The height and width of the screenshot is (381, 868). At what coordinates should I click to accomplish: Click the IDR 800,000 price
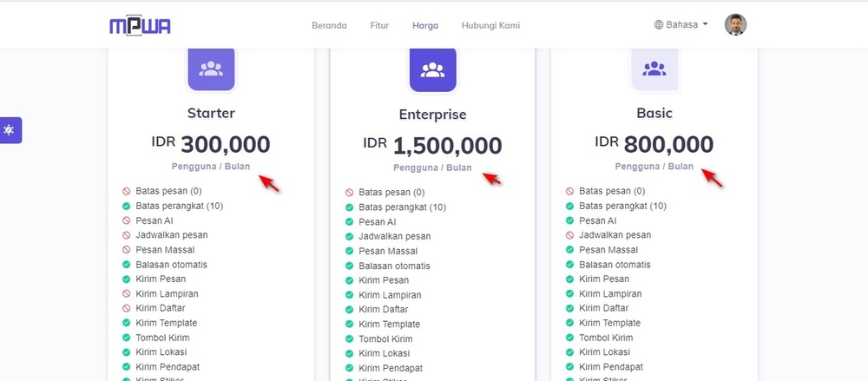(654, 145)
